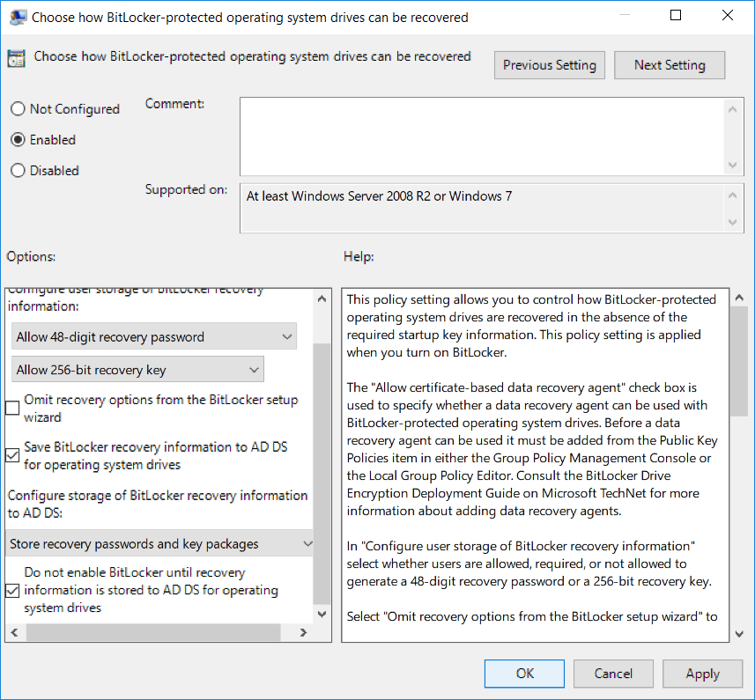The width and height of the screenshot is (755, 700).
Task: Click the 'Help:' label
Action: 359,256
